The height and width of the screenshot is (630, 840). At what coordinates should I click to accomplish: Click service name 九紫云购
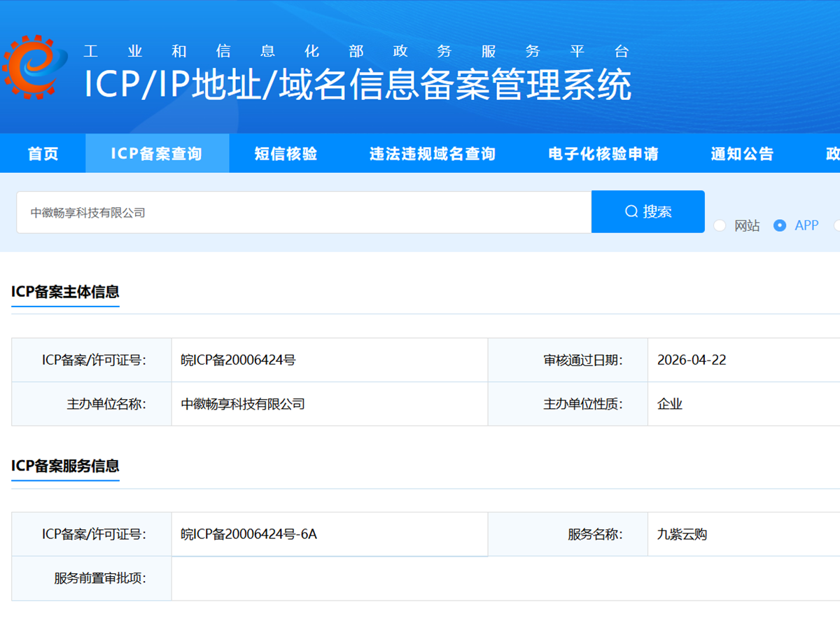coord(682,534)
